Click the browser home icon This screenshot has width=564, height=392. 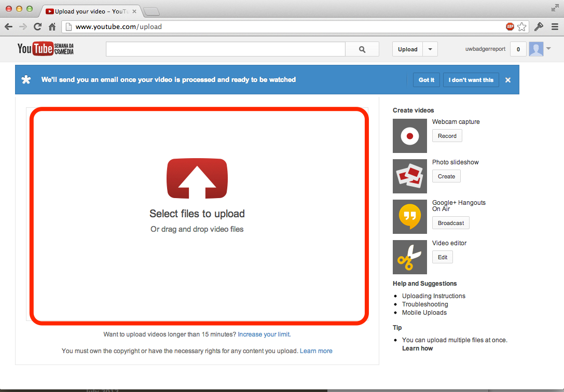click(x=51, y=26)
